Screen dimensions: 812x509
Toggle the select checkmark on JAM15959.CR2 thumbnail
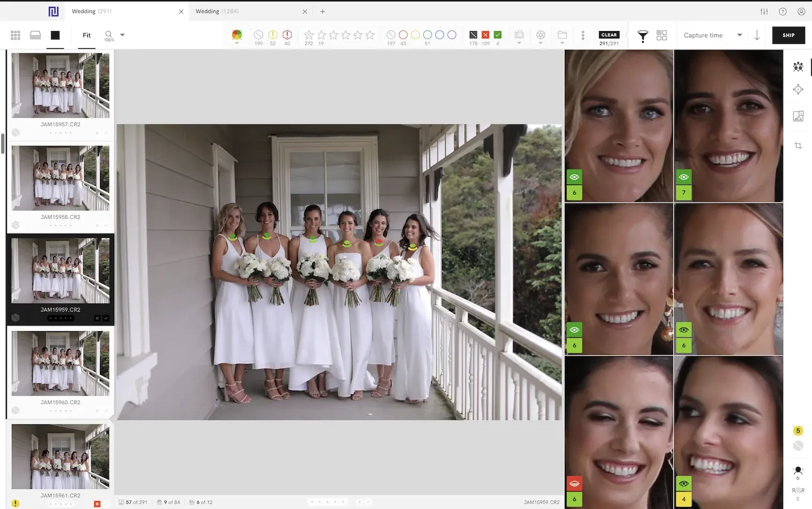[106, 318]
